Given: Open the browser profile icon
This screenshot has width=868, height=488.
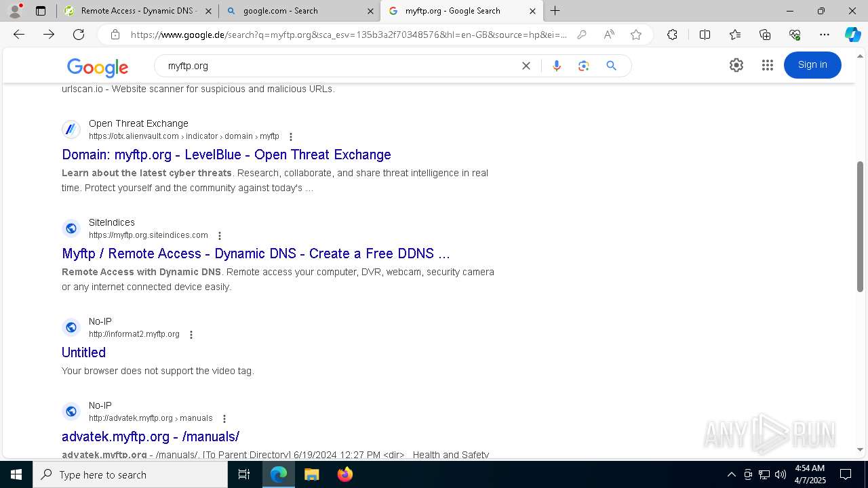Looking at the screenshot, I should (15, 11).
